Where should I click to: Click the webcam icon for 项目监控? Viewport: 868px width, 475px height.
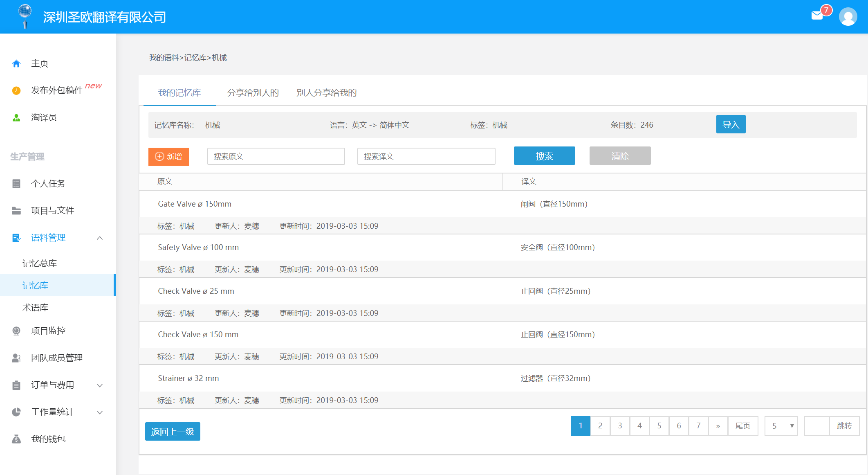click(16, 331)
